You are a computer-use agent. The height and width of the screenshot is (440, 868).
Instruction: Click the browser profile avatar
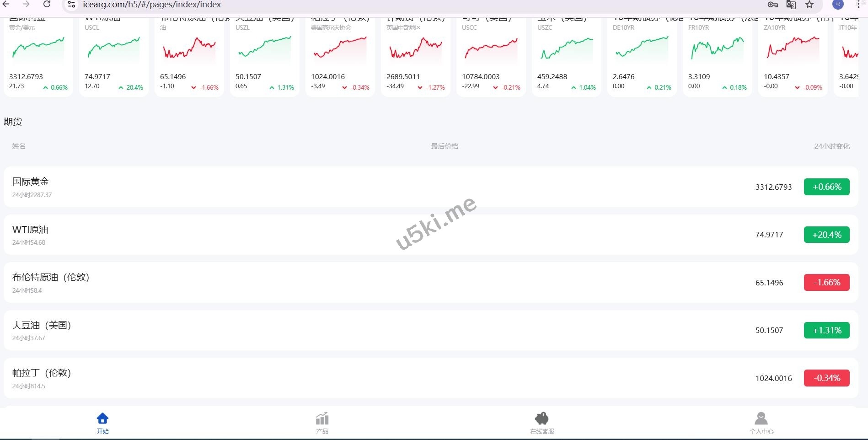coord(838,5)
